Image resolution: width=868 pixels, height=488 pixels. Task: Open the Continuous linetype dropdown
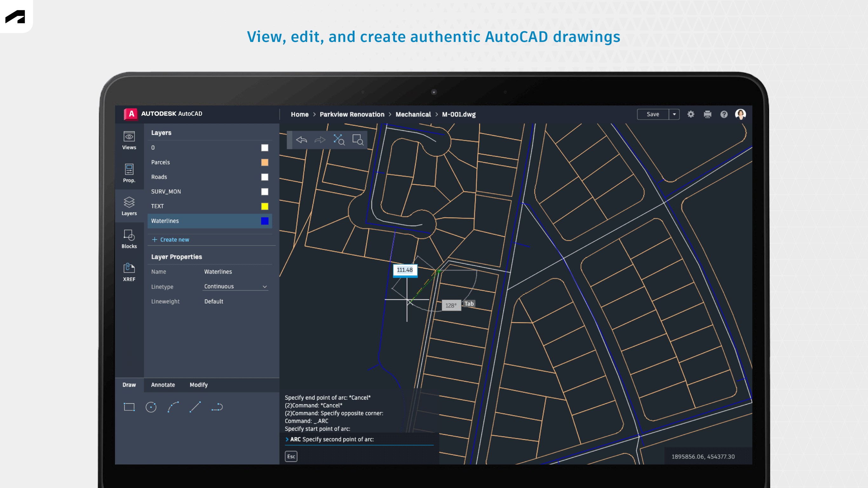[x=235, y=286]
